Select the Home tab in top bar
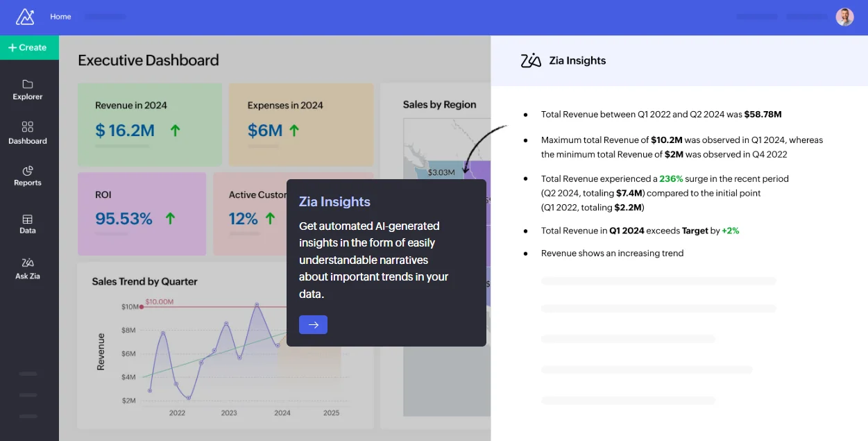 pos(60,17)
